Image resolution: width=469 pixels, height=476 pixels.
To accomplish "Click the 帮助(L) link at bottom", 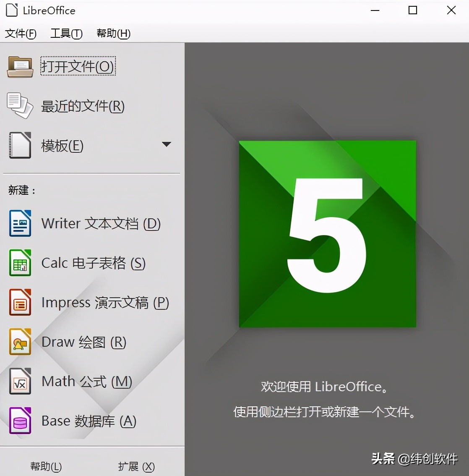I will (x=46, y=466).
